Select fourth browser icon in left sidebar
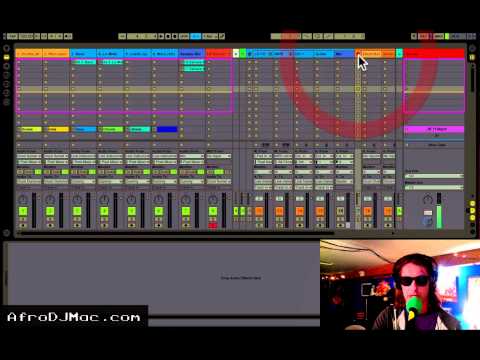The image size is (480, 360). (6, 75)
